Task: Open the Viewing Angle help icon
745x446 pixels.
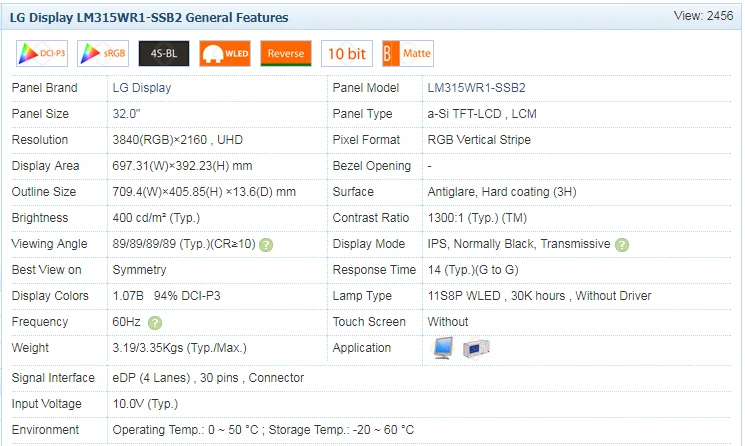Action: click(266, 245)
